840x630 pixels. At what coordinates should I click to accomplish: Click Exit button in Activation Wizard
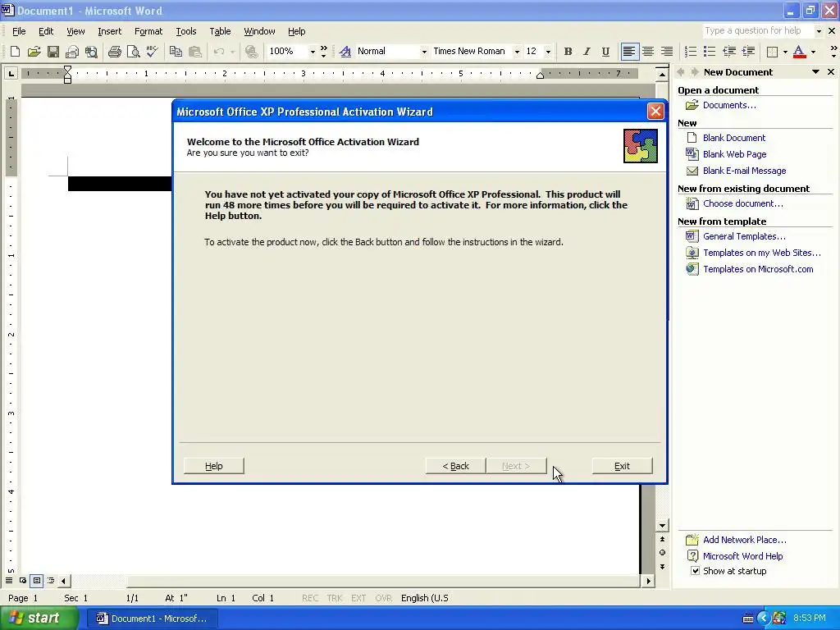click(622, 466)
